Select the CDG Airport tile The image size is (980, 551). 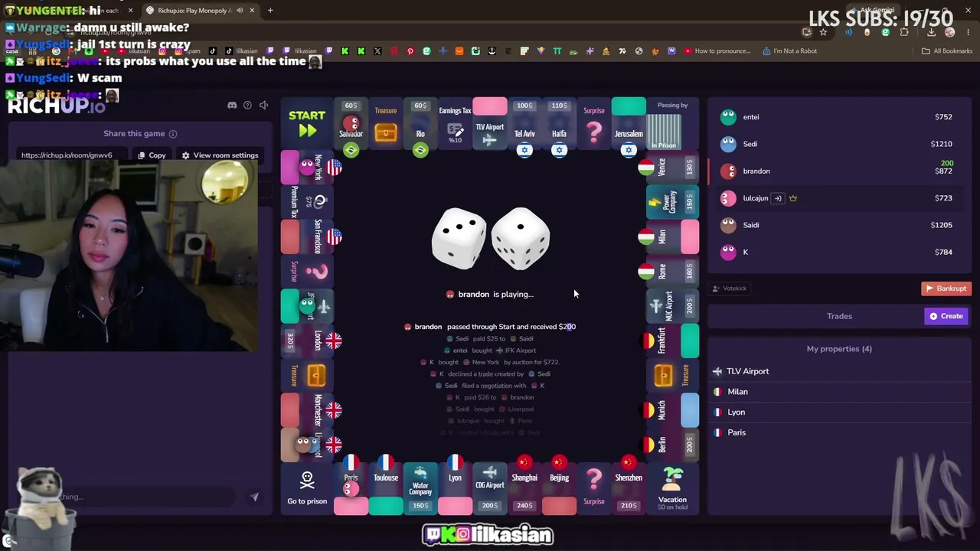[x=490, y=489]
